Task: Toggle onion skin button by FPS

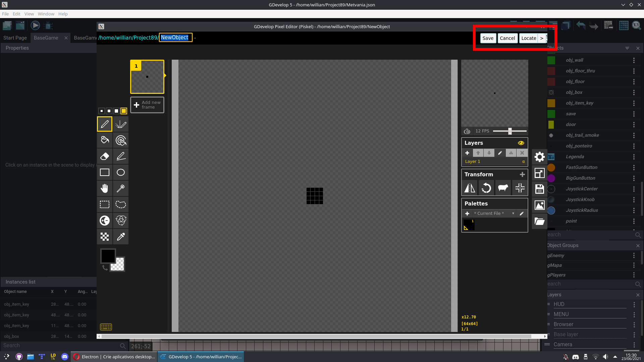Action: [x=467, y=131]
